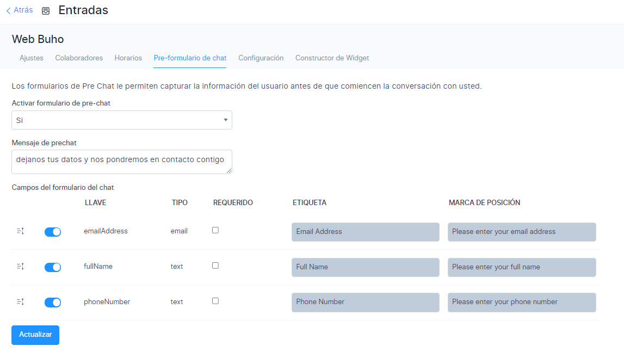This screenshot has width=624, height=364.
Task: Tick the phoneNumber required checkbox
Action: pos(215,301)
